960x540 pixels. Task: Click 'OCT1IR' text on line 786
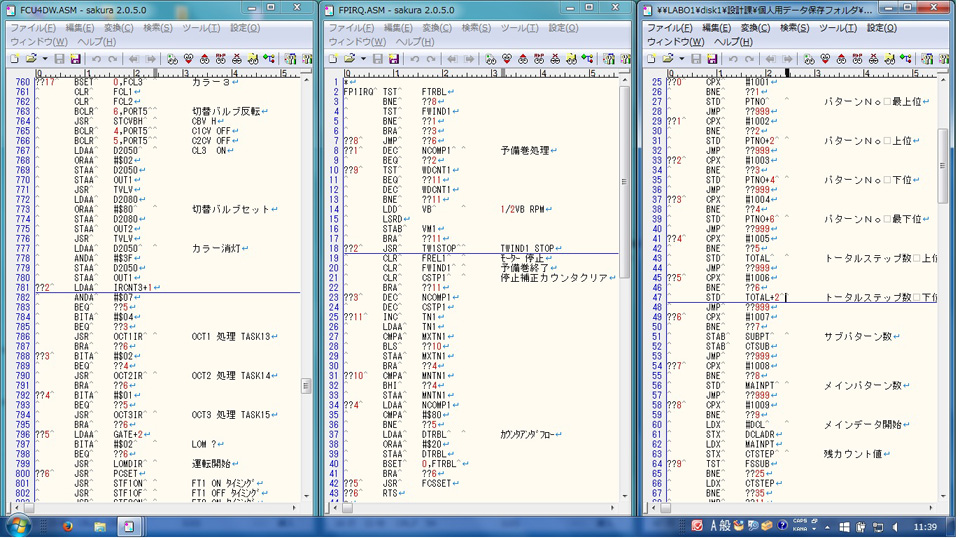(x=129, y=337)
